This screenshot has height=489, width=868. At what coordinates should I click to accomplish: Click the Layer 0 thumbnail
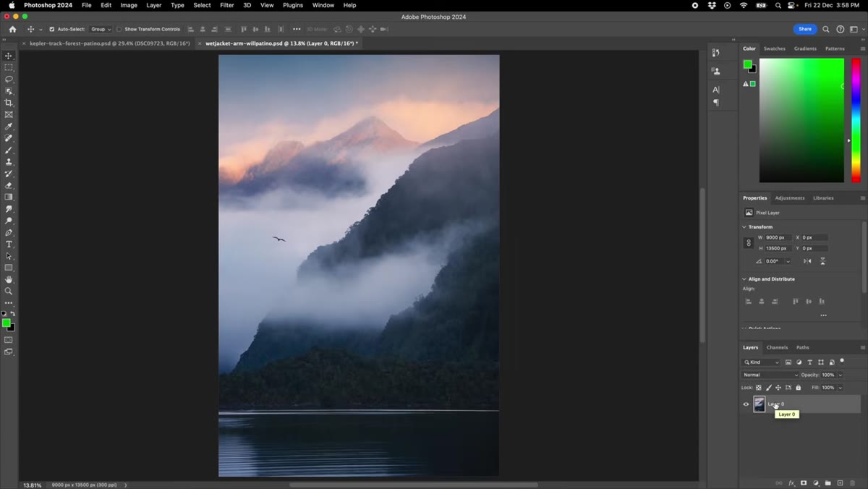pyautogui.click(x=759, y=404)
